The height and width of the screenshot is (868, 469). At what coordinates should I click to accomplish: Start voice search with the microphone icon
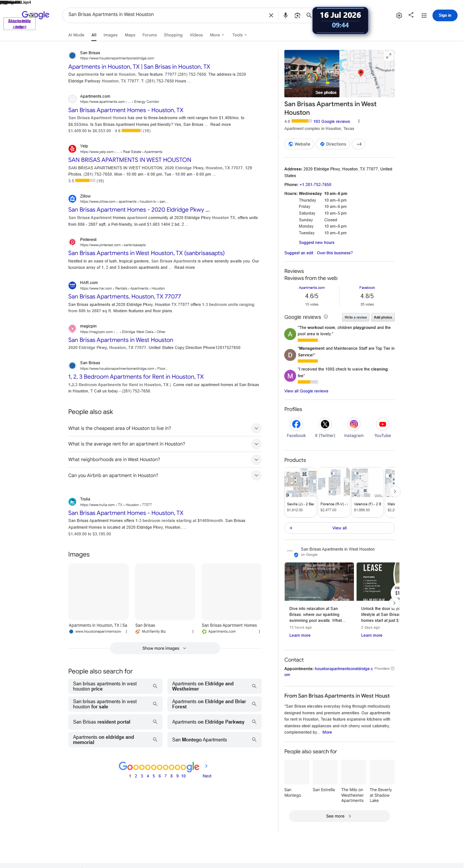(x=285, y=15)
